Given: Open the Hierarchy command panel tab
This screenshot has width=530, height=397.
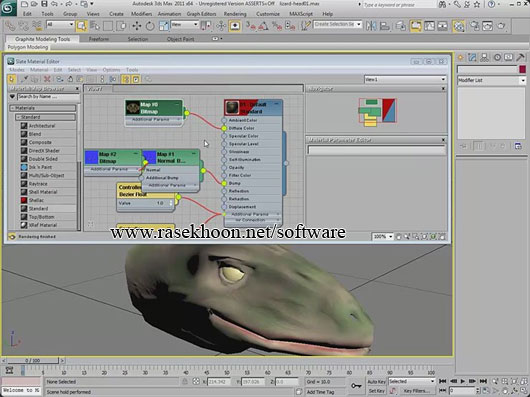Looking at the screenshot, I should 485,57.
